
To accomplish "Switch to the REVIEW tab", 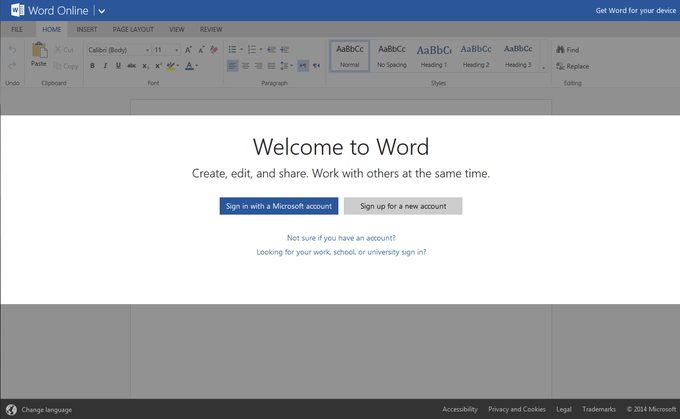I will [x=211, y=29].
